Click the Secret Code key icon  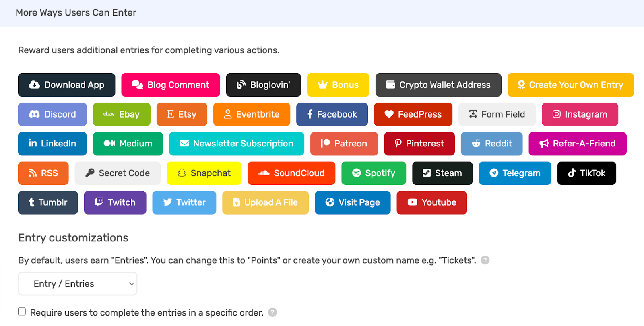pyautogui.click(x=90, y=173)
